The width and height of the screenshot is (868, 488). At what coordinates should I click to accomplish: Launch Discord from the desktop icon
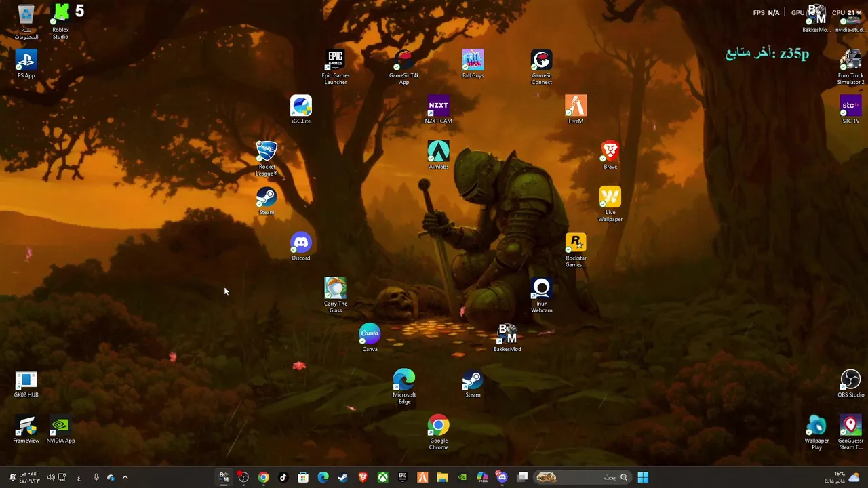pos(301,247)
